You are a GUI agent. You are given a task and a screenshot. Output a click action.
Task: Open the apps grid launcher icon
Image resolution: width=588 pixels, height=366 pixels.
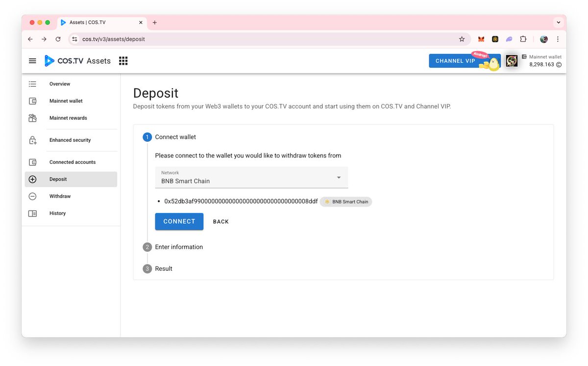[123, 61]
